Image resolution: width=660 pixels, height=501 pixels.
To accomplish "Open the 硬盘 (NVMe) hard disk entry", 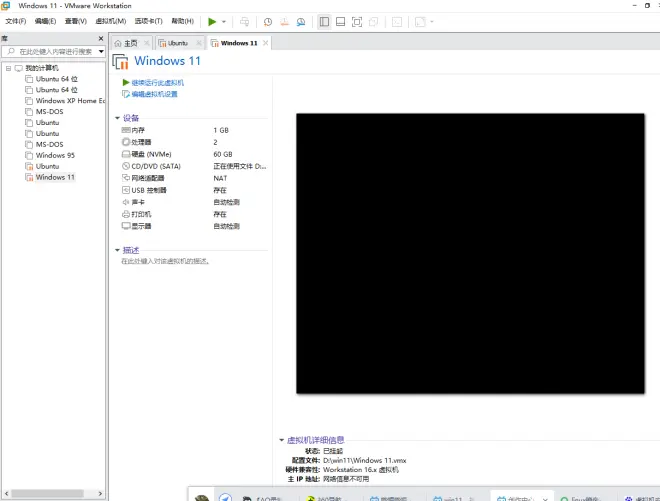I will (146, 154).
